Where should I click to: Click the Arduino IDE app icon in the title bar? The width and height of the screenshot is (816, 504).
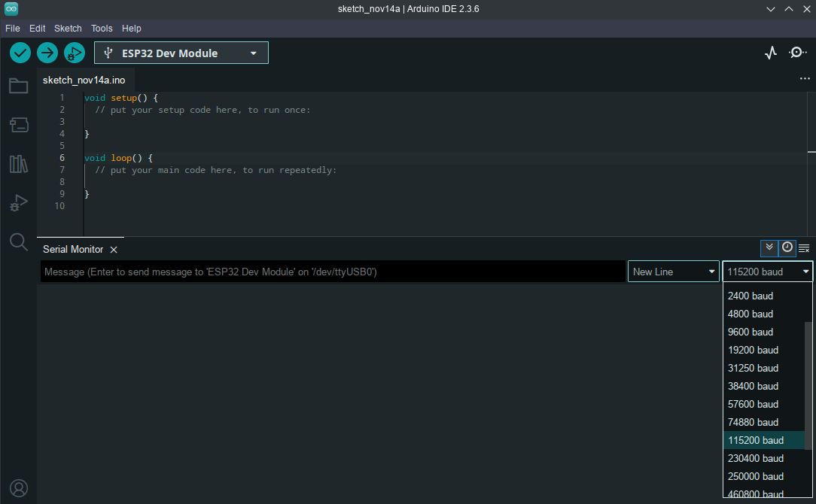pyautogui.click(x=11, y=9)
